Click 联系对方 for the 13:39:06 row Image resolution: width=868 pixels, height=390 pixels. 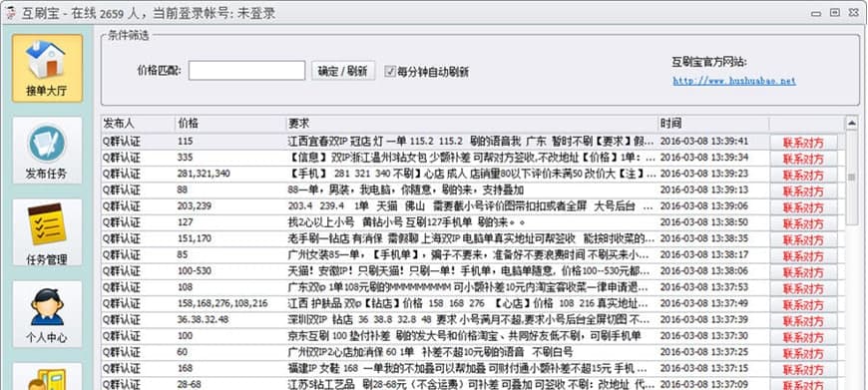coord(803,207)
